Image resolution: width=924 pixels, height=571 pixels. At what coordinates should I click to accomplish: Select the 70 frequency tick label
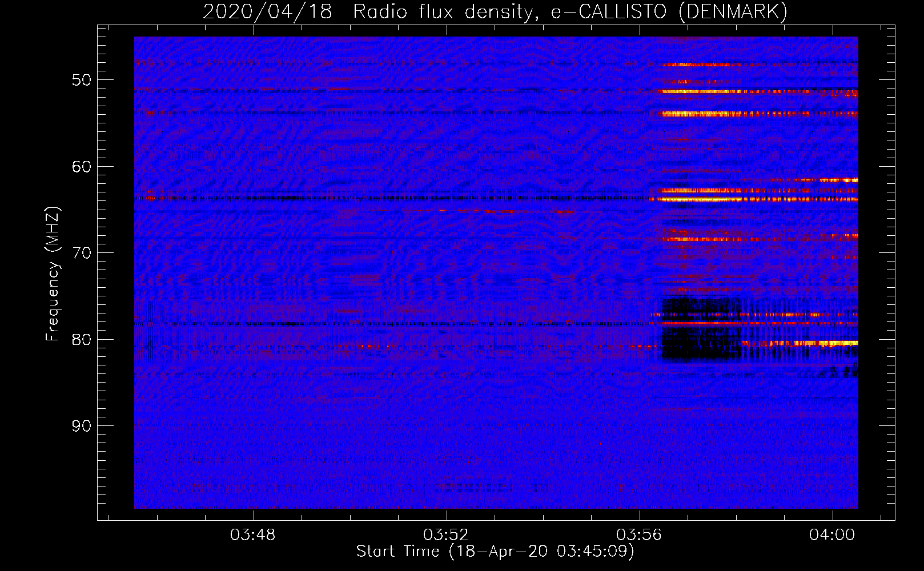(x=82, y=253)
